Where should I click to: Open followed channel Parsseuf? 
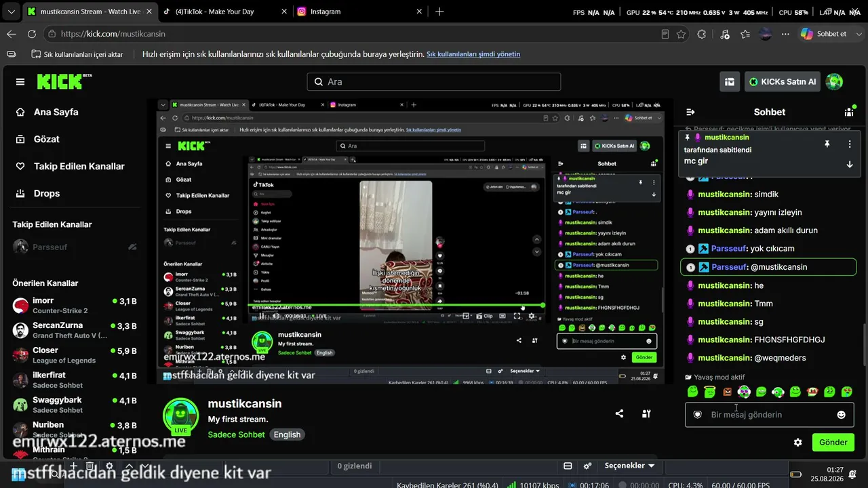[75, 247]
